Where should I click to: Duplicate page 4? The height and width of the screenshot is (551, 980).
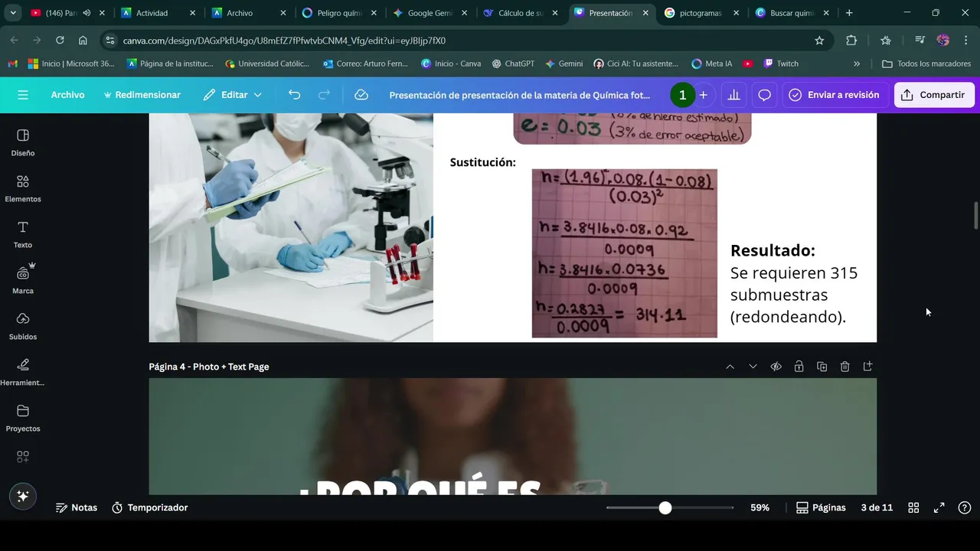point(822,367)
